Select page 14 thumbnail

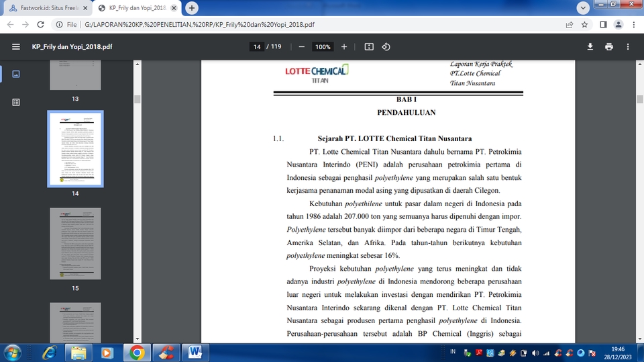75,149
